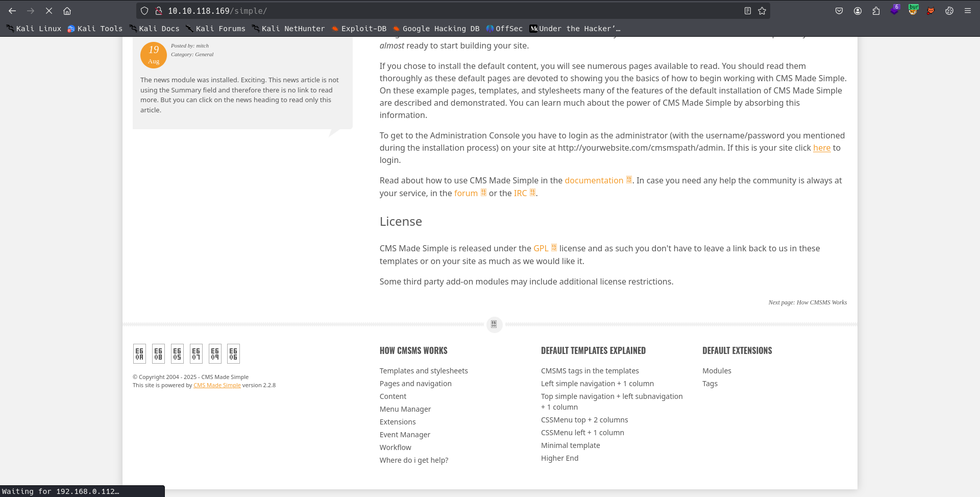Open the DEFAULT EXTENSIONS heading link
This screenshot has height=497, width=980.
[737, 350]
